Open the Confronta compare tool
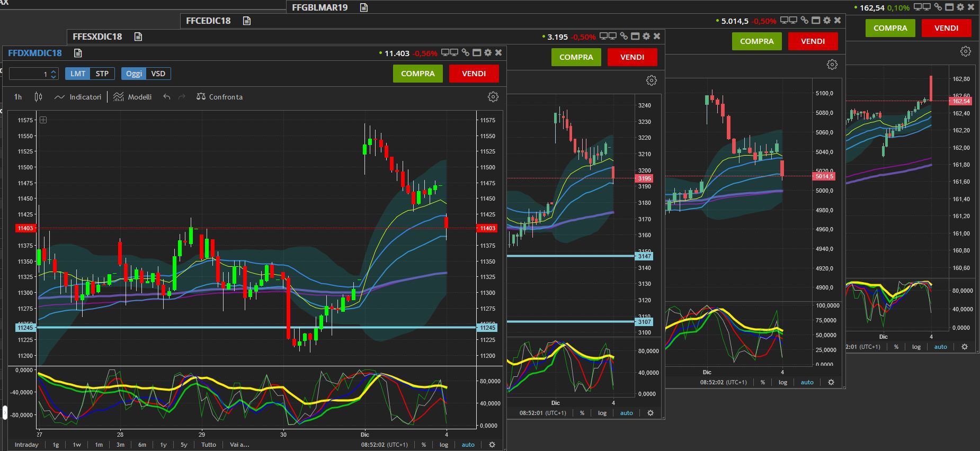The image size is (980, 451). (x=219, y=97)
